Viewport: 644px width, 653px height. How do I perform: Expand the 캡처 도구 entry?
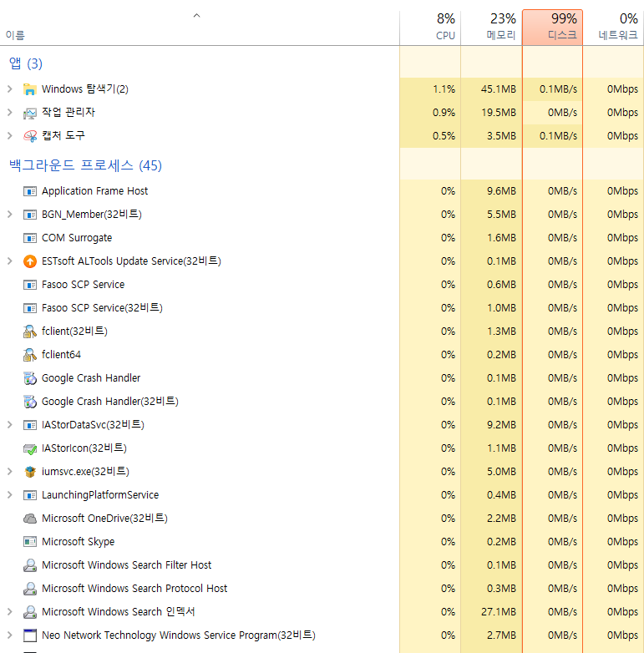pos(9,136)
